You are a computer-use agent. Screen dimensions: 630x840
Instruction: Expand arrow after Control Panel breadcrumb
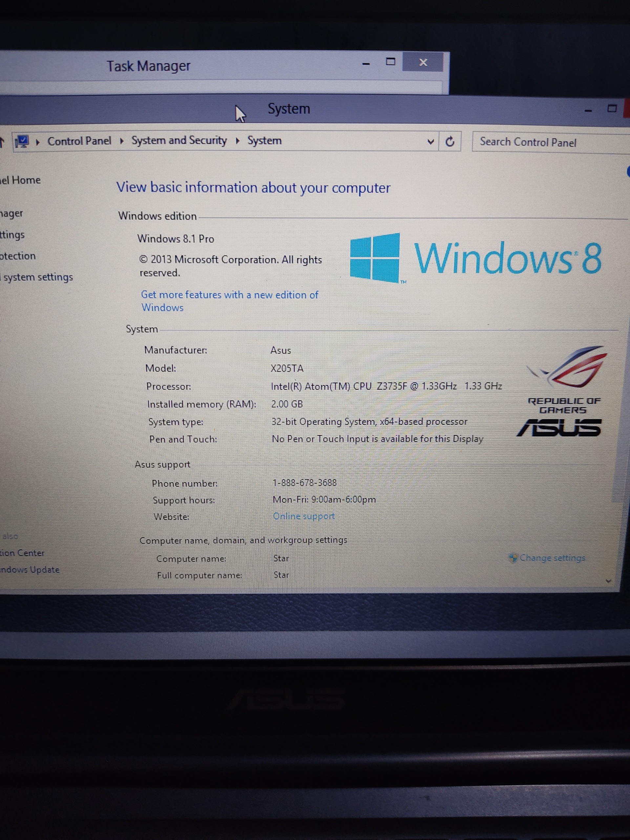[x=122, y=141]
